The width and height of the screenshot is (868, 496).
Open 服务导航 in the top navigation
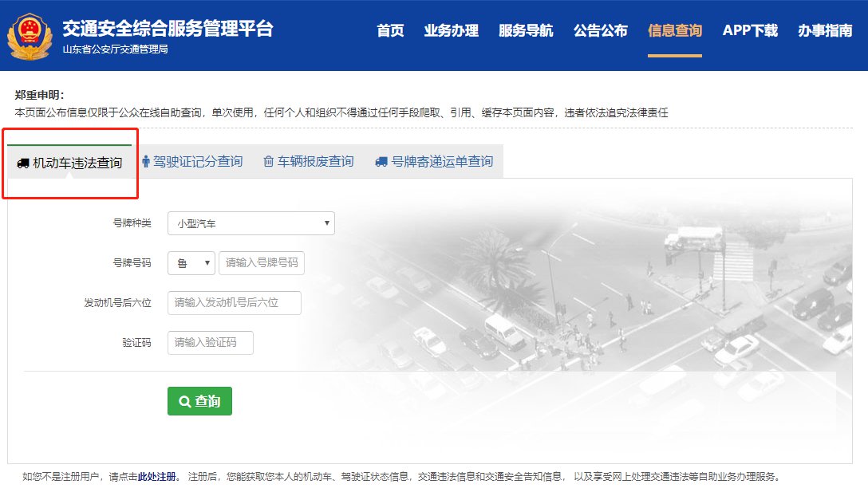pos(525,31)
